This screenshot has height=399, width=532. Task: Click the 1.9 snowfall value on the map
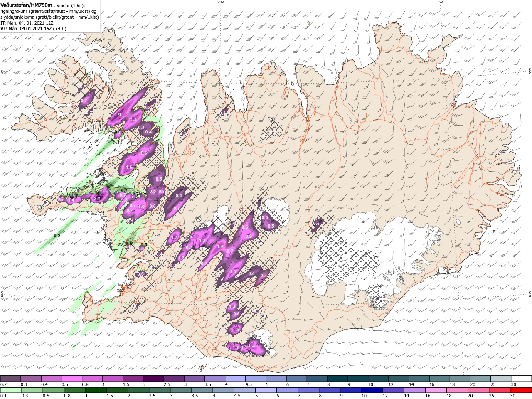(x=118, y=115)
